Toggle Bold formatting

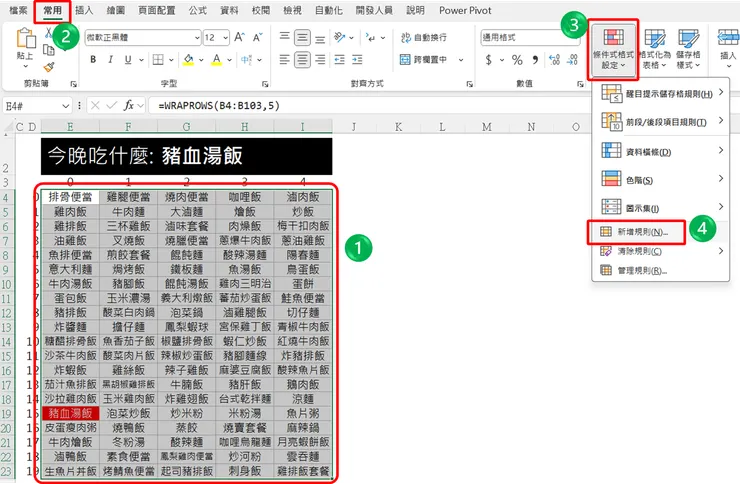pyautogui.click(x=93, y=59)
